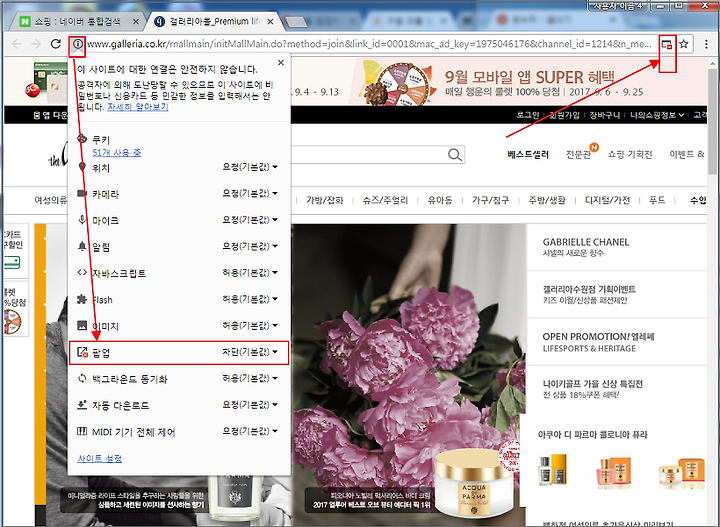The width and height of the screenshot is (720, 527).
Task: Open 이미지 permission dropdown
Action: 250,325
